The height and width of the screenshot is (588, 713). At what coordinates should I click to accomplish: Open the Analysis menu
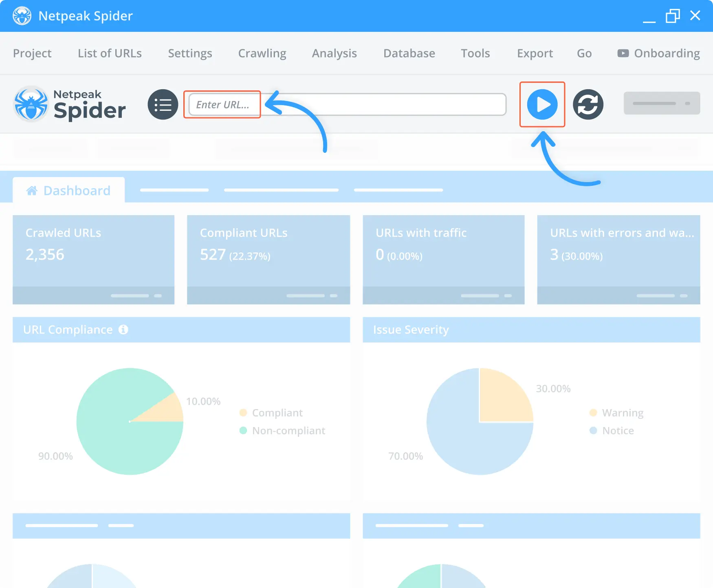click(x=334, y=53)
